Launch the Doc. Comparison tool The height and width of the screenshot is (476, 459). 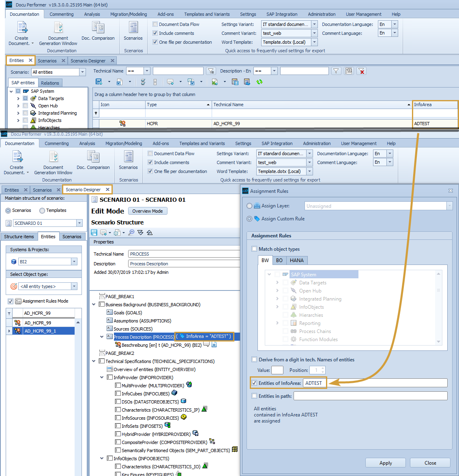[98, 30]
